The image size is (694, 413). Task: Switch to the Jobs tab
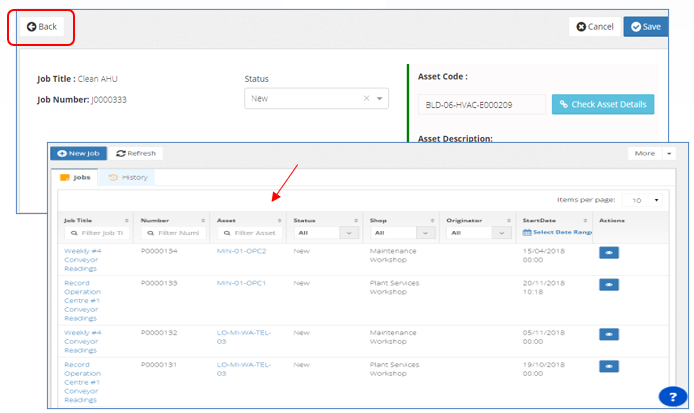coord(75,178)
